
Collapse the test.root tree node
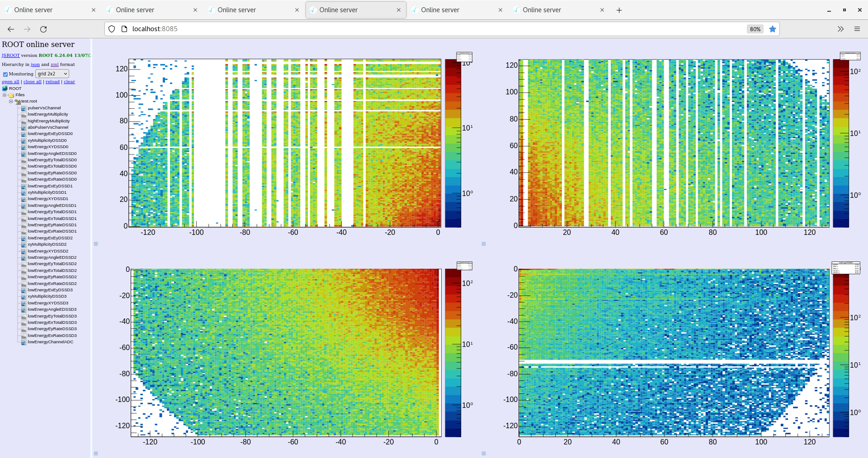click(11, 102)
